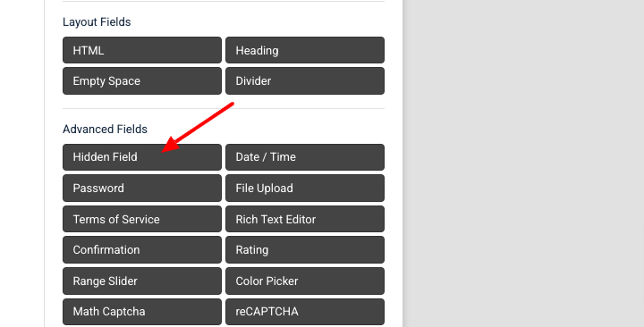Add a Heading layout field

pos(305,50)
